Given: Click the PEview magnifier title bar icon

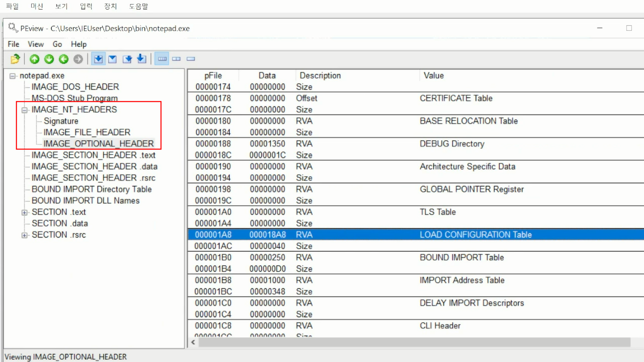Looking at the screenshot, I should pyautogui.click(x=13, y=28).
